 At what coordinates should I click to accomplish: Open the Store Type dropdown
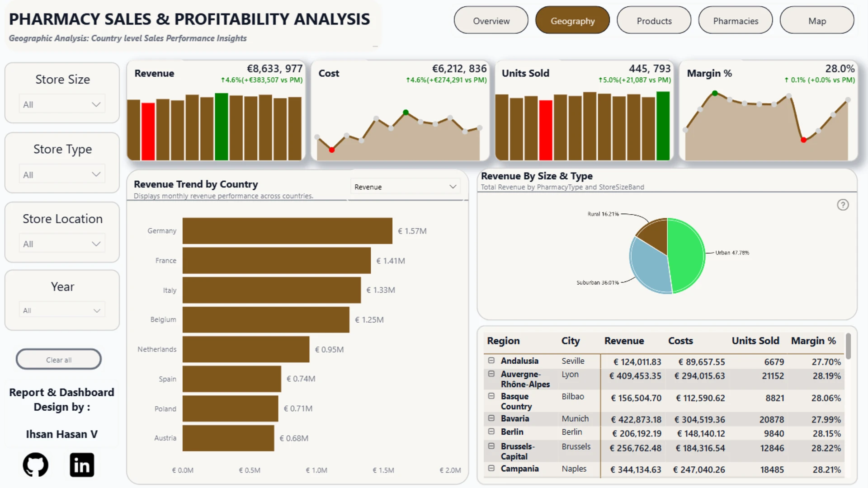(x=62, y=174)
